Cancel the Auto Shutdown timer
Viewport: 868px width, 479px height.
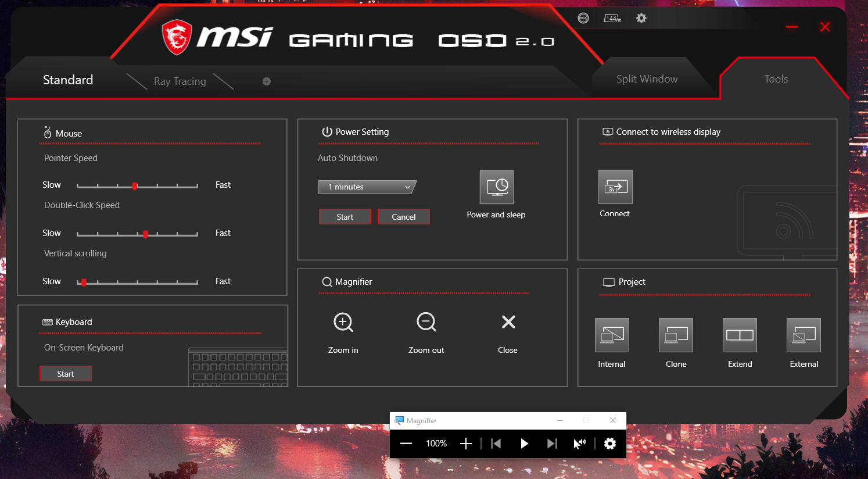tap(404, 217)
